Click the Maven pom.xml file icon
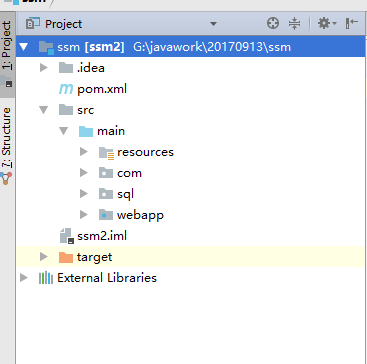Screen dimensions: 367x364 pyautogui.click(x=66, y=89)
